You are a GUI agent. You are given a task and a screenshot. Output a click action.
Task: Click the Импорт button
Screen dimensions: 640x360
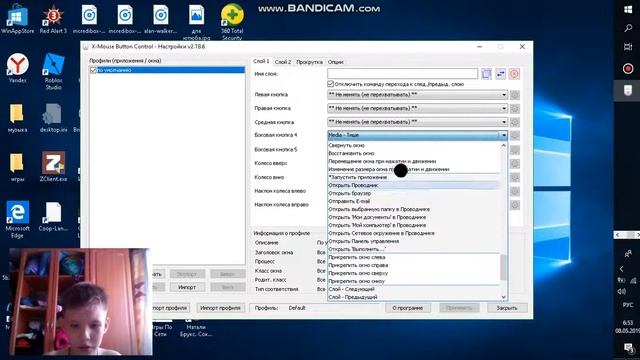coord(187,287)
